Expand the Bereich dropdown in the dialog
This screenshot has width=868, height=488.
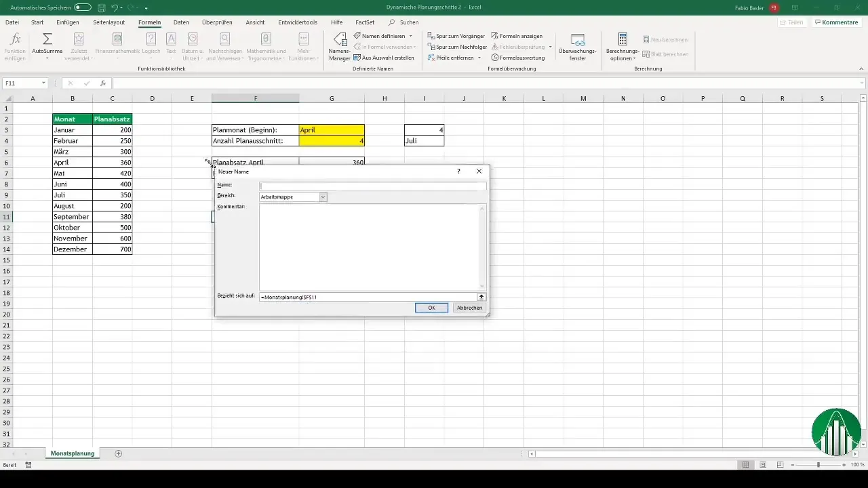pos(323,197)
